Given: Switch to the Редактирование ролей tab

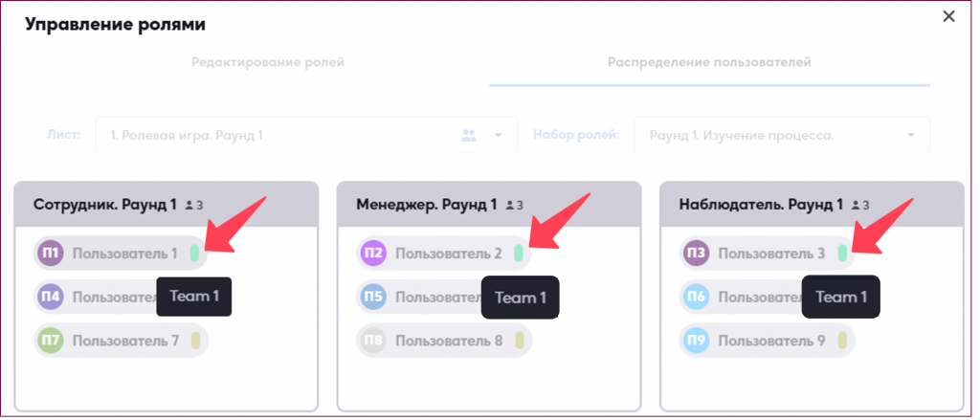Looking at the screenshot, I should [268, 62].
